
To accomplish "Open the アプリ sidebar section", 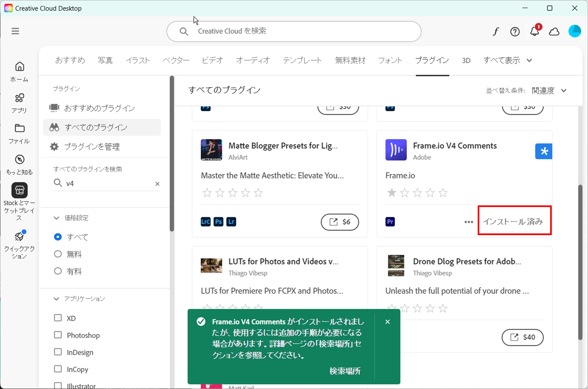I will 19,103.
